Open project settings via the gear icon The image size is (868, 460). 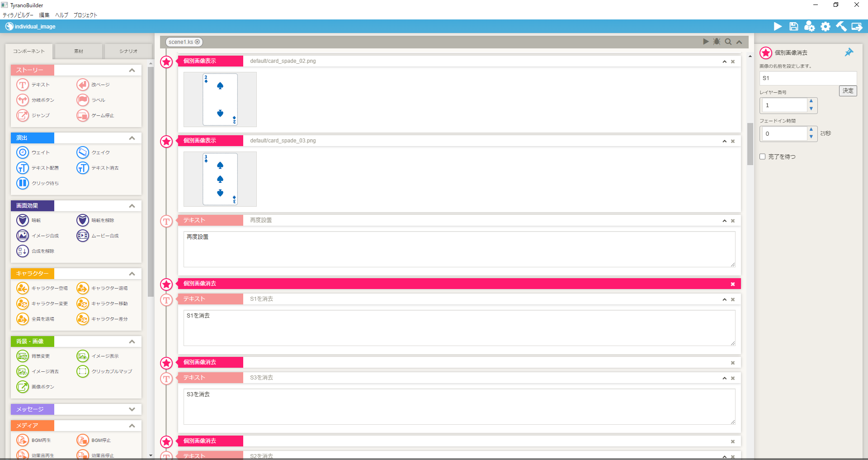(826, 26)
